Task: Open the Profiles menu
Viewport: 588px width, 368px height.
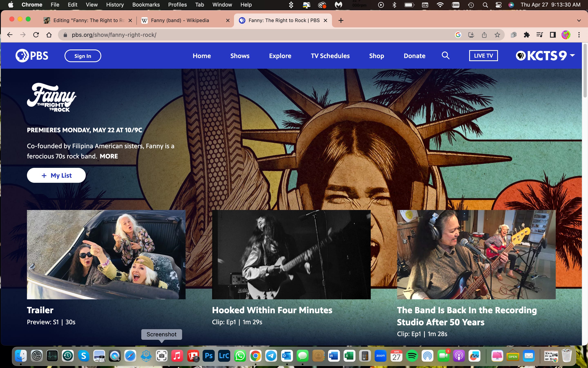Action: [x=177, y=5]
